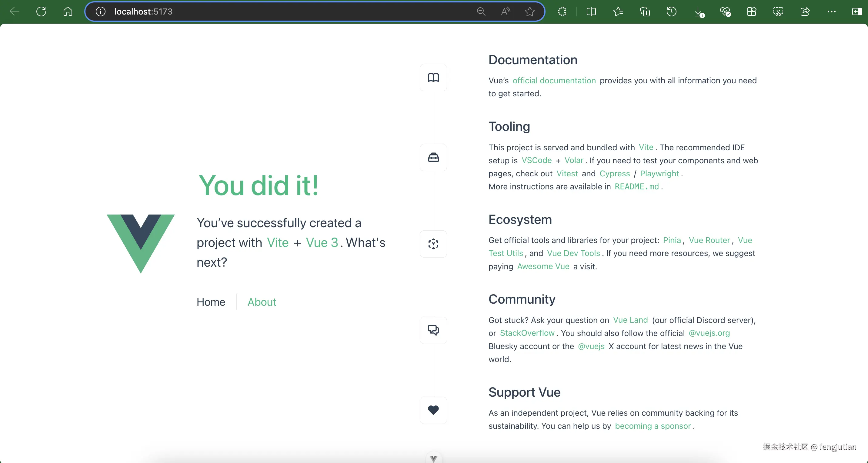Click the Tooling toolbox icon
Screen dimensions: 868x463
tap(433, 157)
